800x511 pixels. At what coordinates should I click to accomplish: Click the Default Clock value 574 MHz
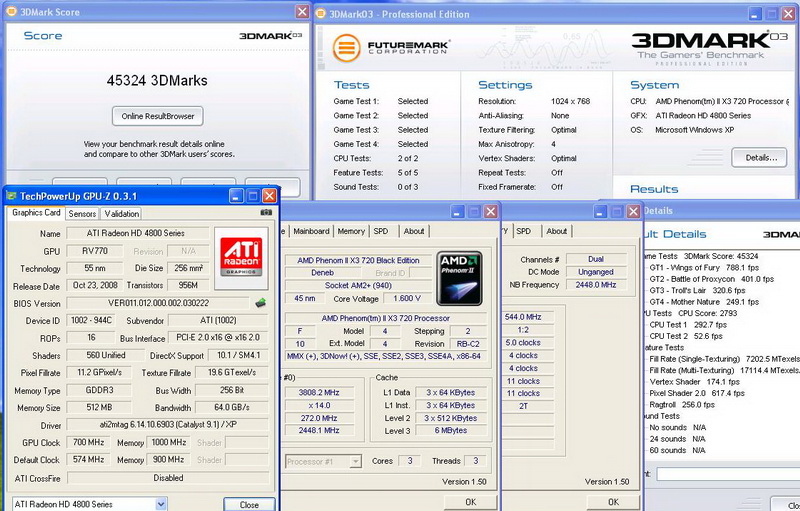click(x=89, y=459)
